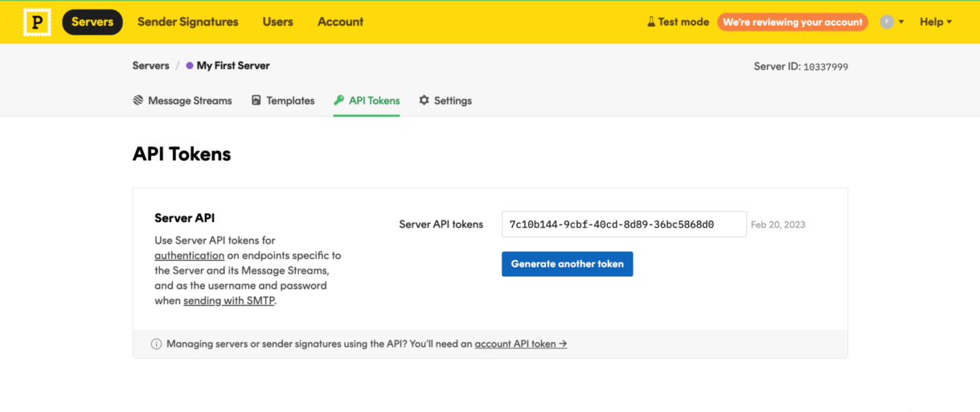Screen dimensions: 980x412
Task: Click the API Tokens key icon
Action: pos(339,101)
